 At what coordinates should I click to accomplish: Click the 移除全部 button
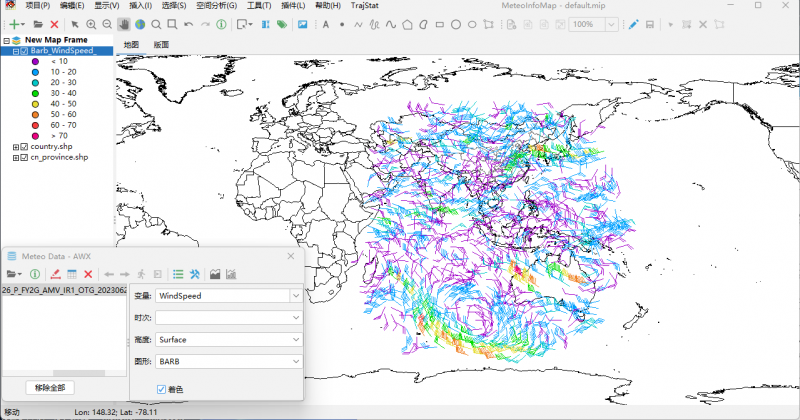click(x=49, y=387)
